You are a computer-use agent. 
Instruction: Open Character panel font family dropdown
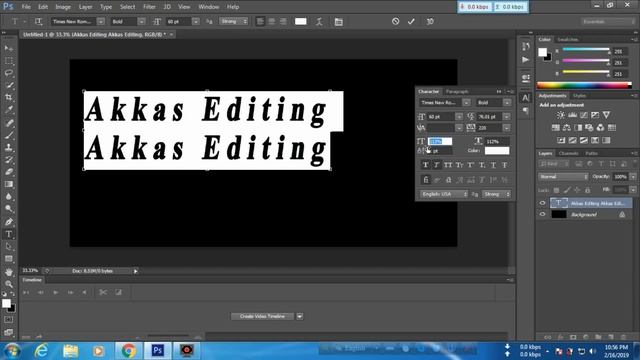(466, 102)
